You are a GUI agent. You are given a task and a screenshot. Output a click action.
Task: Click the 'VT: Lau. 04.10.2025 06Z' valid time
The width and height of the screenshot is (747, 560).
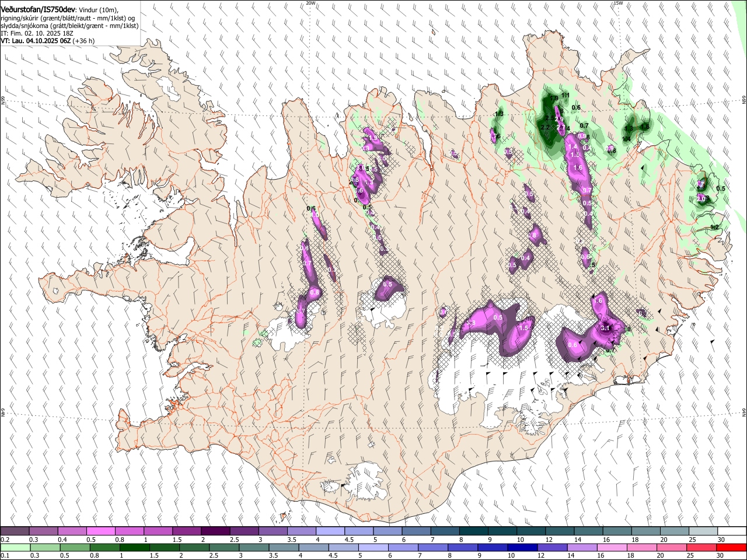(x=36, y=41)
